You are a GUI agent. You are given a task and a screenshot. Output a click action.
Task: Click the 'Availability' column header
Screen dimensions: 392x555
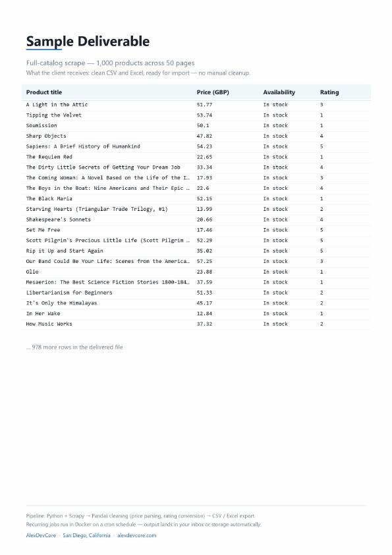pyautogui.click(x=279, y=92)
